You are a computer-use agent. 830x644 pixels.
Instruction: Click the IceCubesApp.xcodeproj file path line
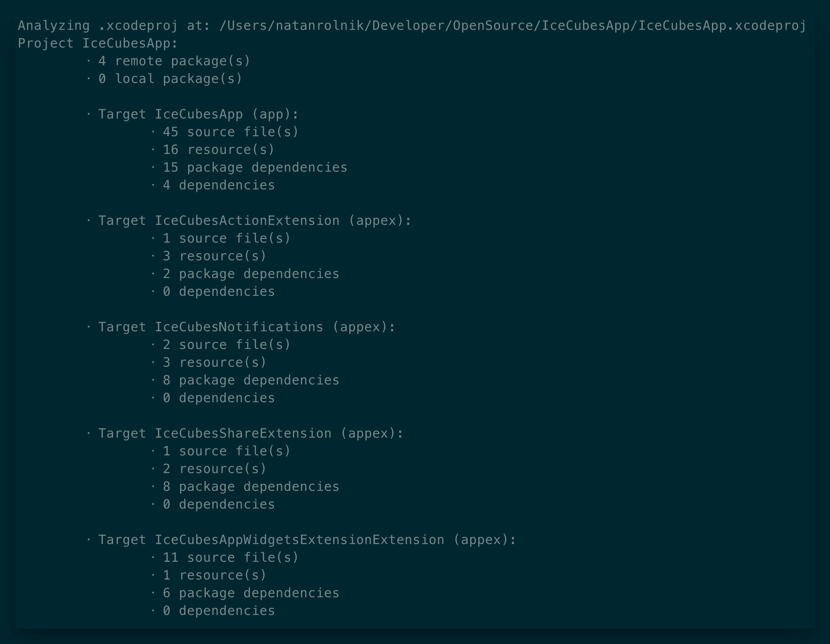412,26
